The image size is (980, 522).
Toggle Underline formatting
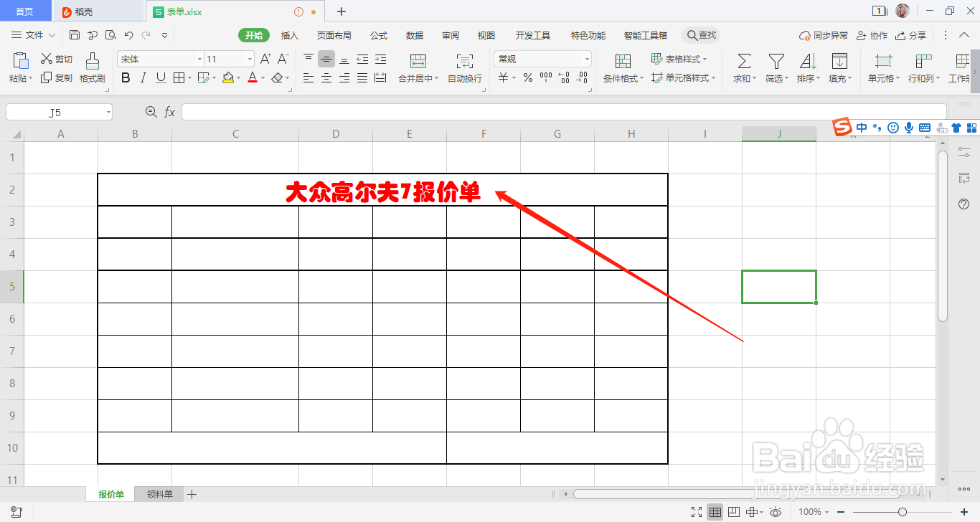coord(161,77)
